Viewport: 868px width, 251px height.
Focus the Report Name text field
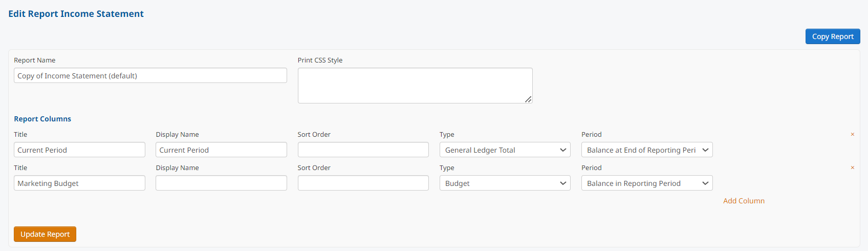coord(150,75)
